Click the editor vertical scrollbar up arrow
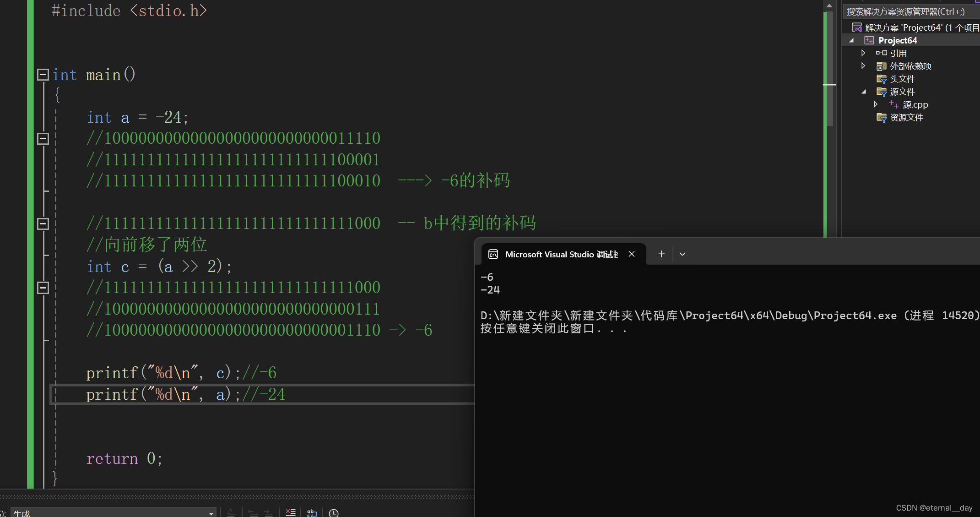The image size is (980, 517). tap(829, 5)
